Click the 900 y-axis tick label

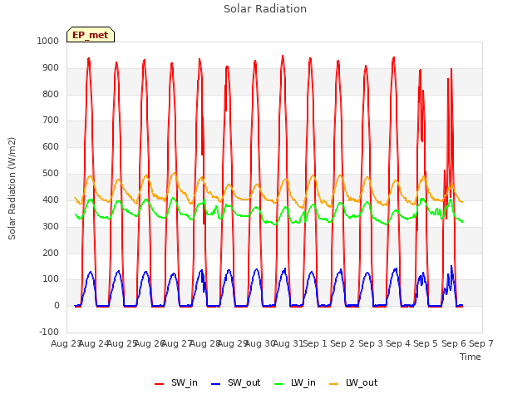51,68
